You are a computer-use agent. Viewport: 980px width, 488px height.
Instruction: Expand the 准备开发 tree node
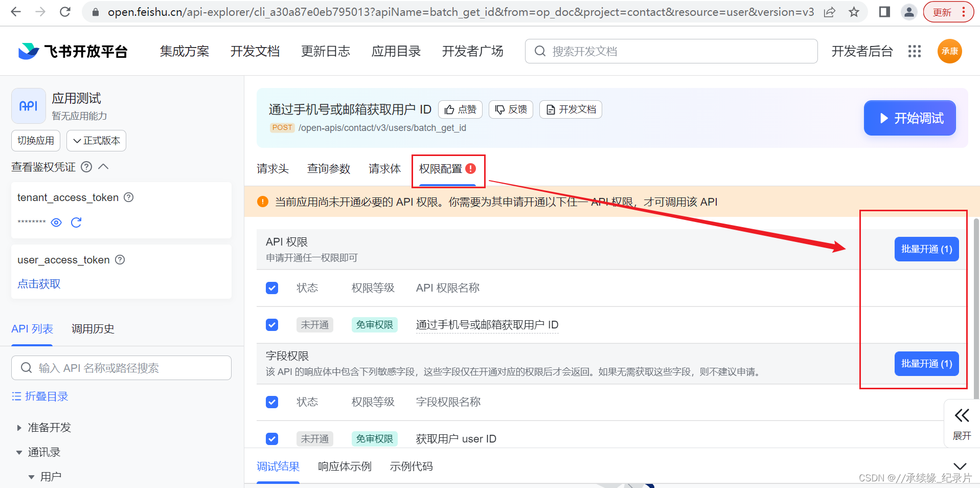[19, 428]
